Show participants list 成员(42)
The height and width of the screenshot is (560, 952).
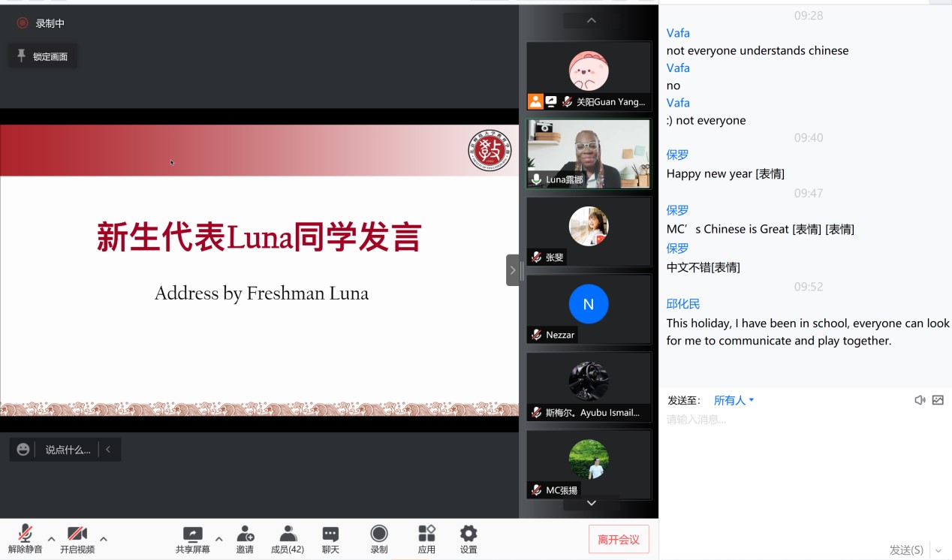(288, 539)
